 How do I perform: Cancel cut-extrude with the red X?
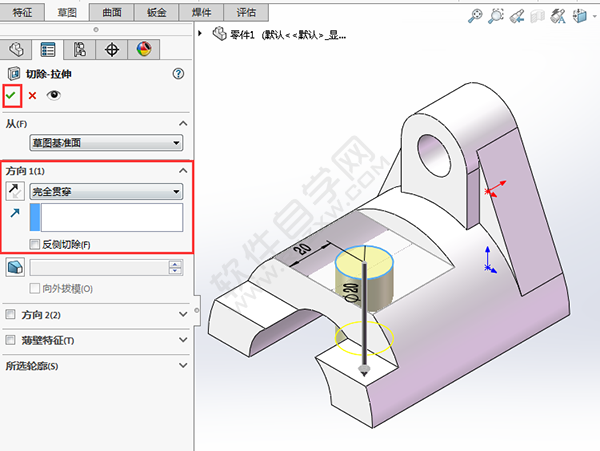(33, 96)
